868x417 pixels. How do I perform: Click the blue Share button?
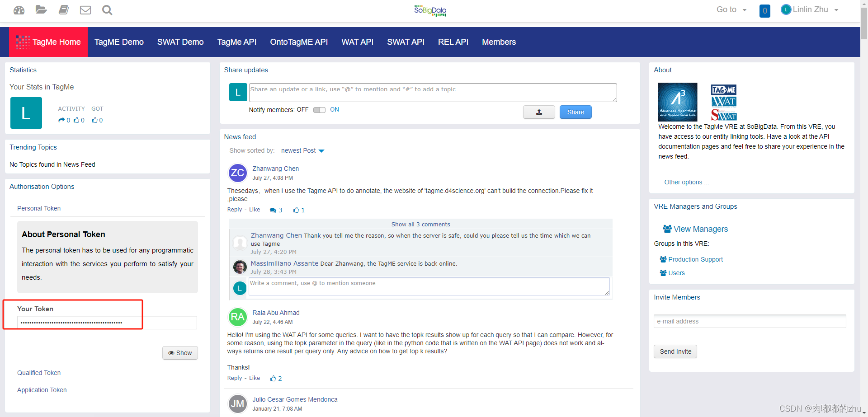coord(576,112)
